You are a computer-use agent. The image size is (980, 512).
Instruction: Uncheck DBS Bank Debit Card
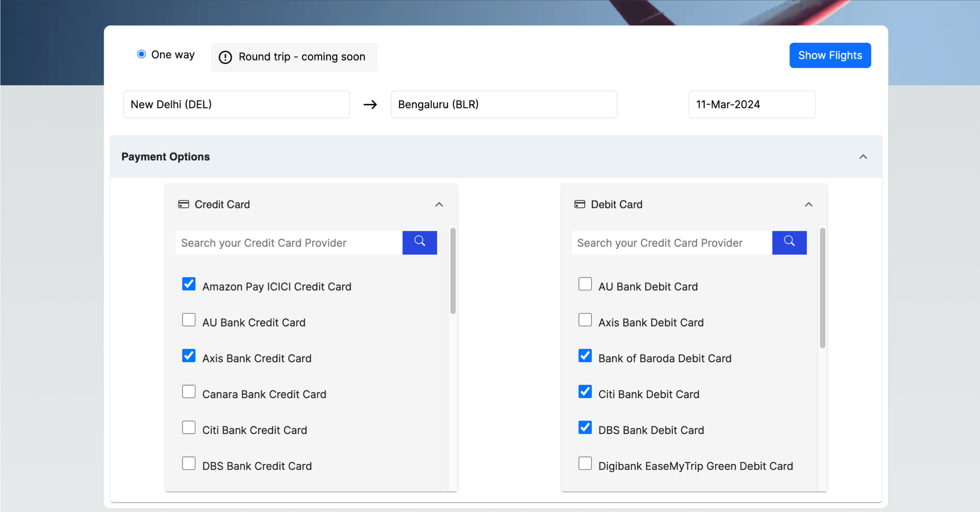pos(585,427)
